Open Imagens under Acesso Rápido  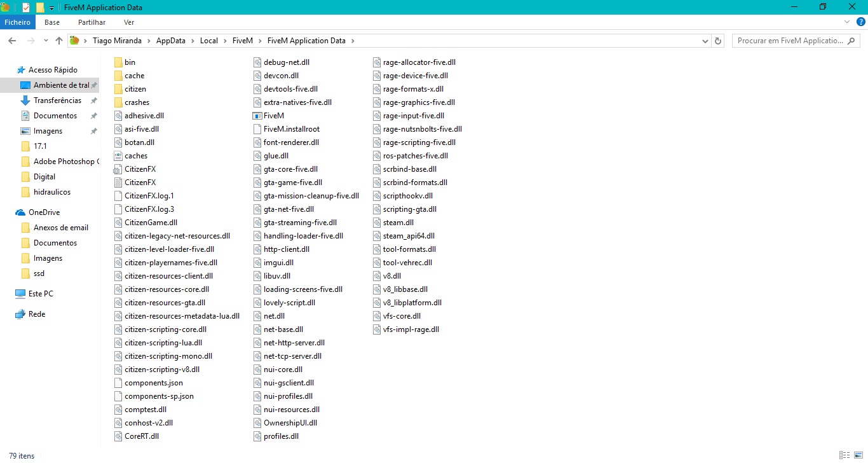48,131
